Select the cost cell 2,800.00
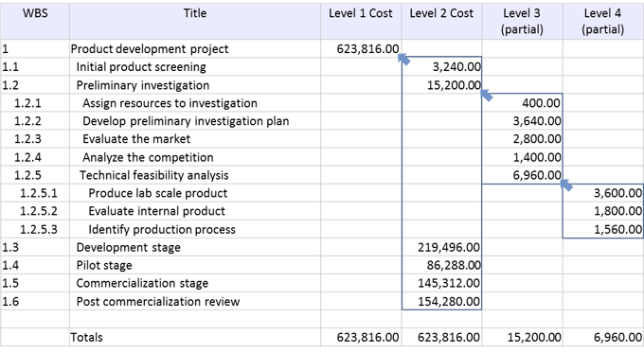This screenshot has width=644, height=353. [x=522, y=139]
